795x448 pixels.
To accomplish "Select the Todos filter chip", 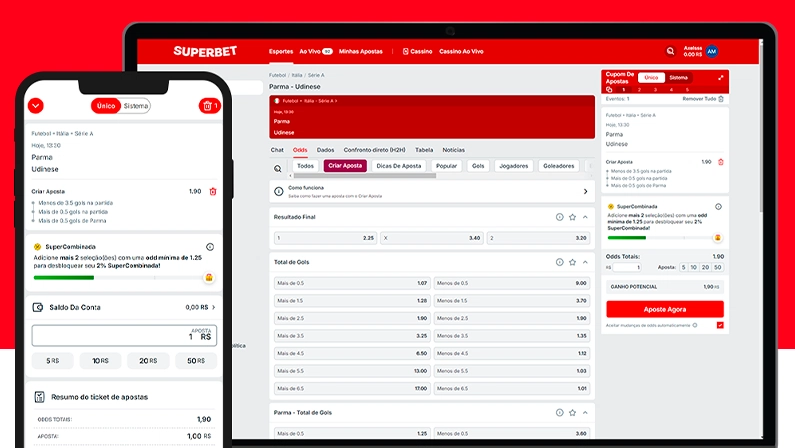I will coord(305,166).
